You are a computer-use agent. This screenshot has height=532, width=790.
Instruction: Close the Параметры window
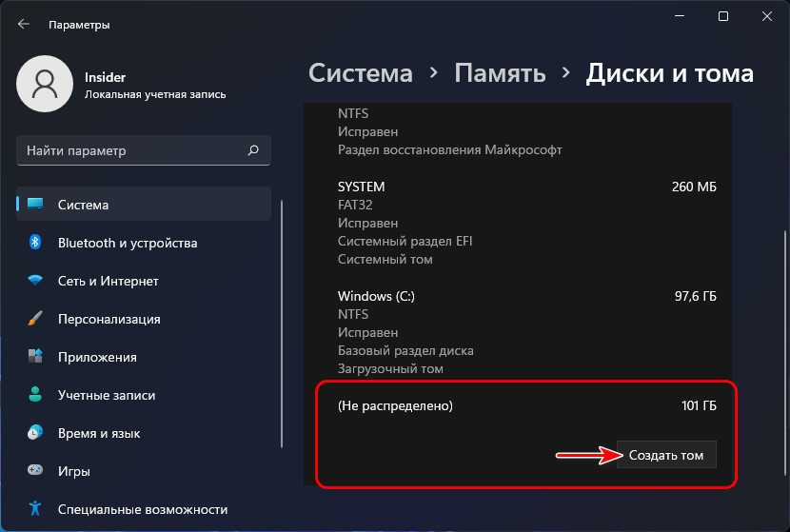767,16
